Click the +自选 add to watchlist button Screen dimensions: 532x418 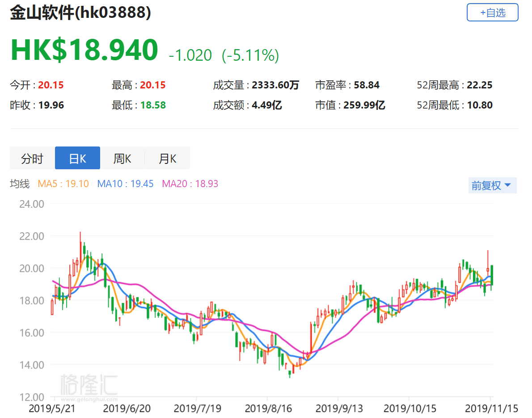(492, 13)
